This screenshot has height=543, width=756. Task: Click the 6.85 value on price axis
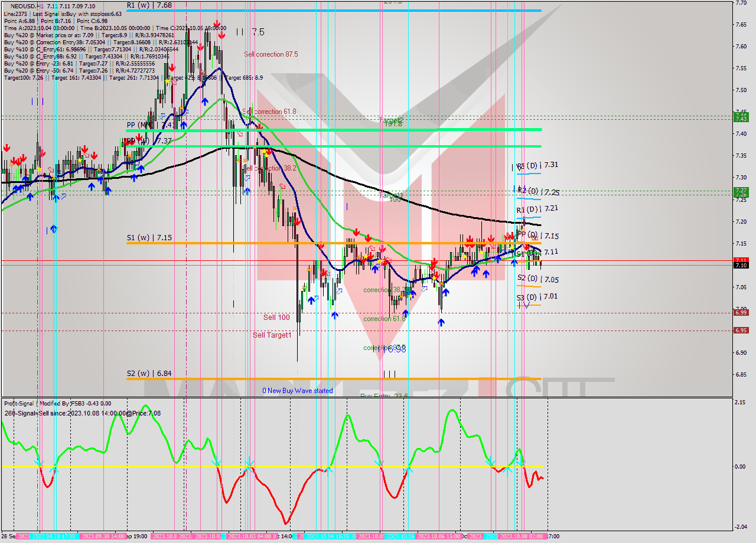click(x=741, y=374)
